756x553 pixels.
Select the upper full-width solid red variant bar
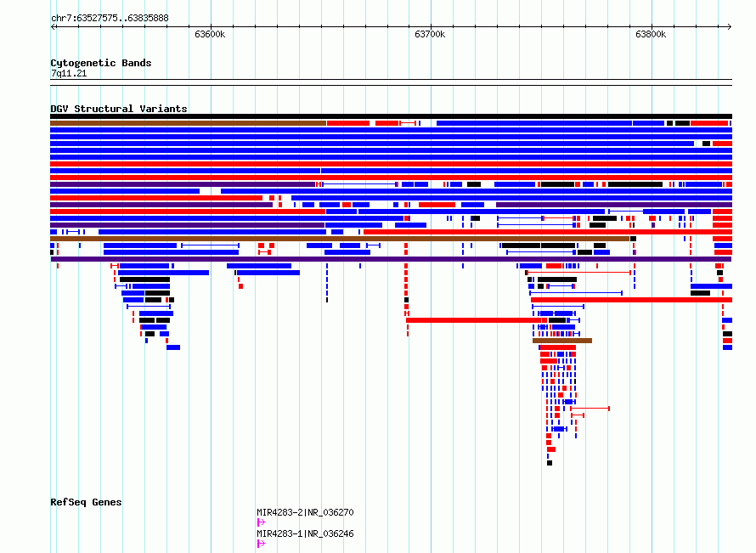[x=391, y=164]
